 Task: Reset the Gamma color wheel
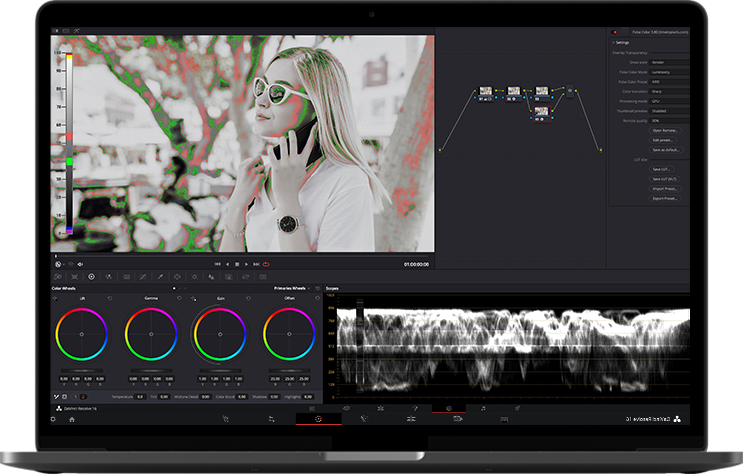[178, 298]
